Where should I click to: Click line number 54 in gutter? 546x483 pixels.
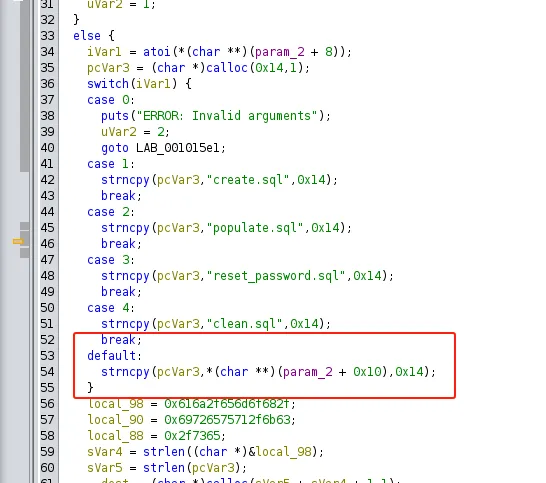[47, 372]
